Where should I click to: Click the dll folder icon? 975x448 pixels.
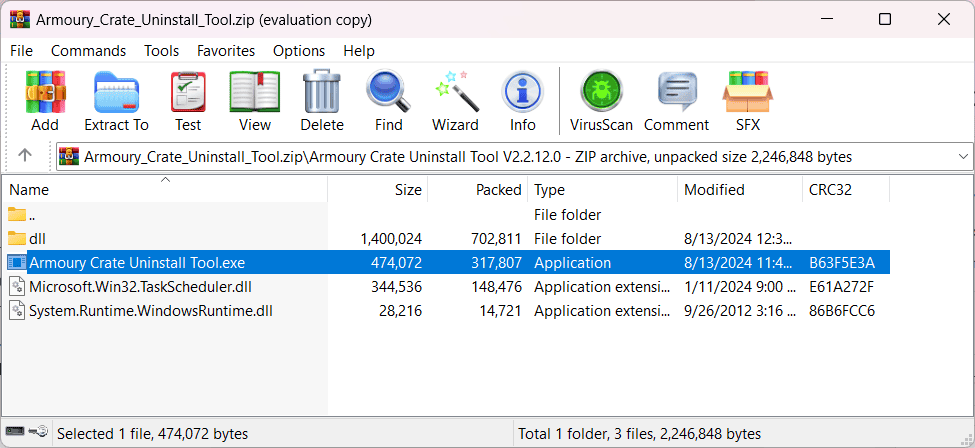(17, 238)
